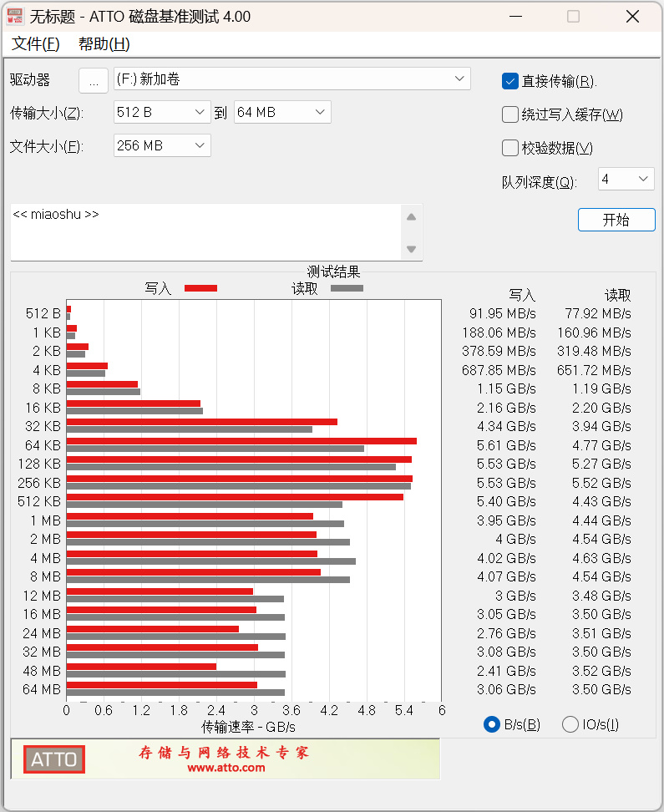Enable the 绕过写入缓存(W) checkbox
664x812 pixels.
(x=509, y=114)
